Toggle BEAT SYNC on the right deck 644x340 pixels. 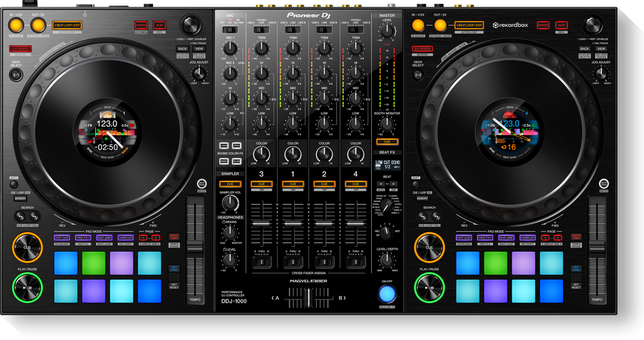[604, 184]
